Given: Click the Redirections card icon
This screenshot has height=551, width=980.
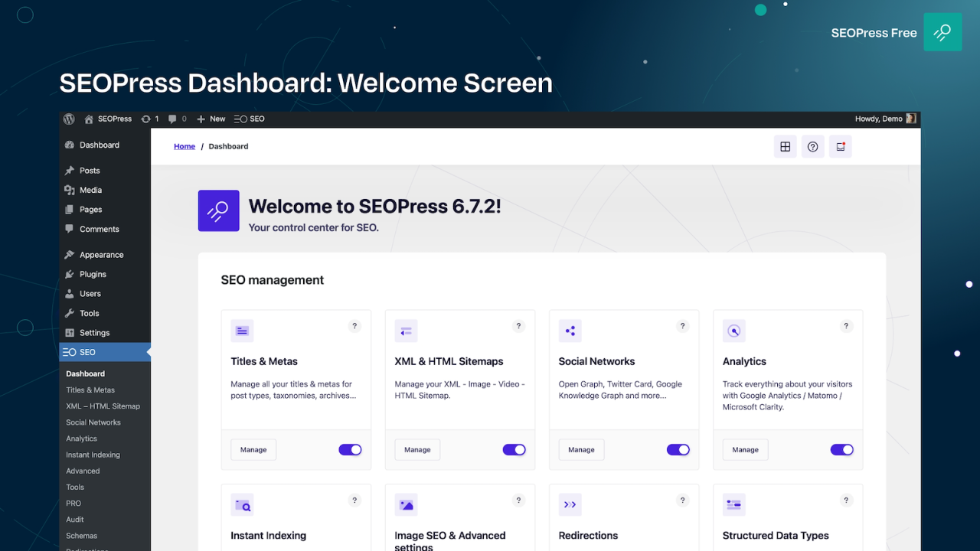Looking at the screenshot, I should pos(570,505).
